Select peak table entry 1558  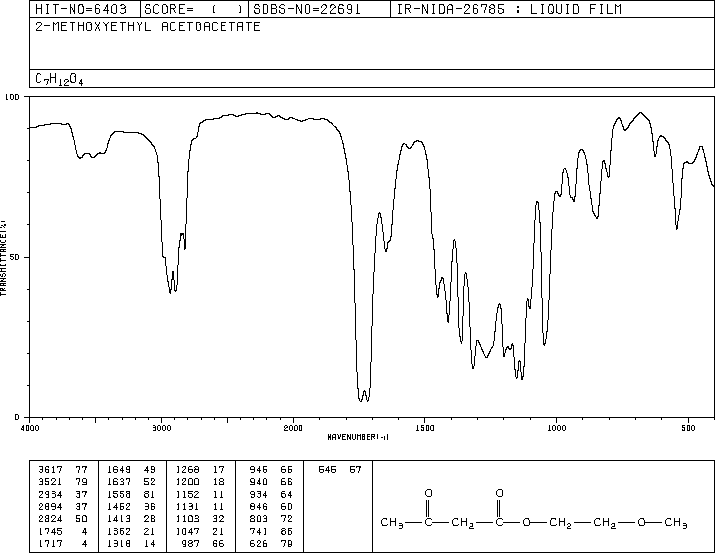tap(119, 495)
